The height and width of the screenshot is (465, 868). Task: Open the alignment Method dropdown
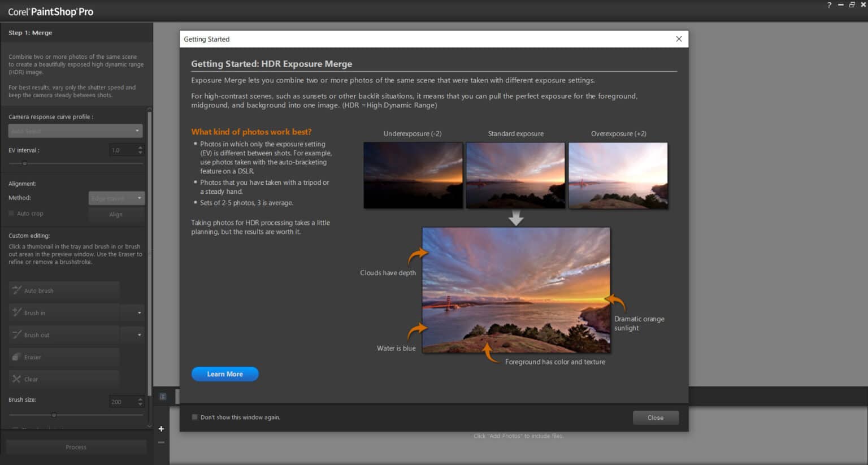point(116,198)
